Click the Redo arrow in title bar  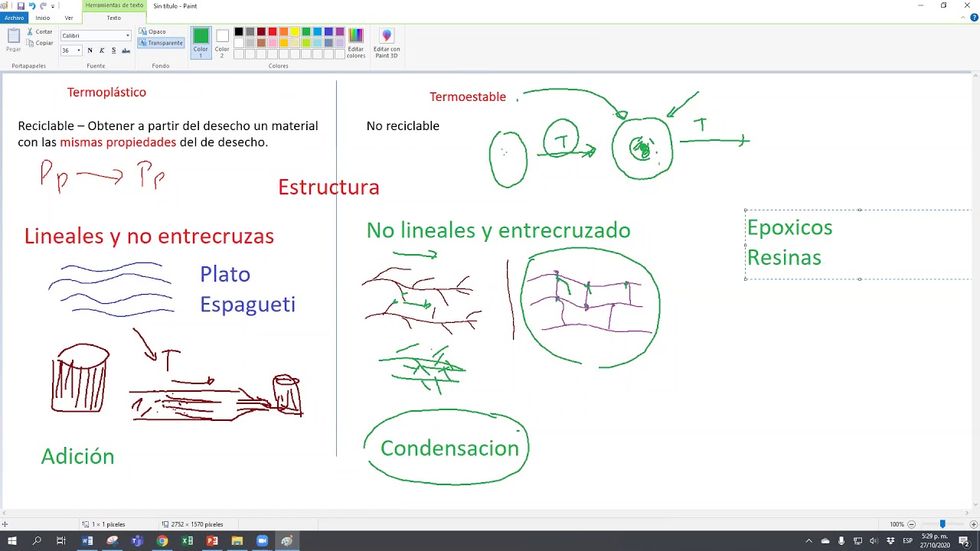pyautogui.click(x=43, y=5)
